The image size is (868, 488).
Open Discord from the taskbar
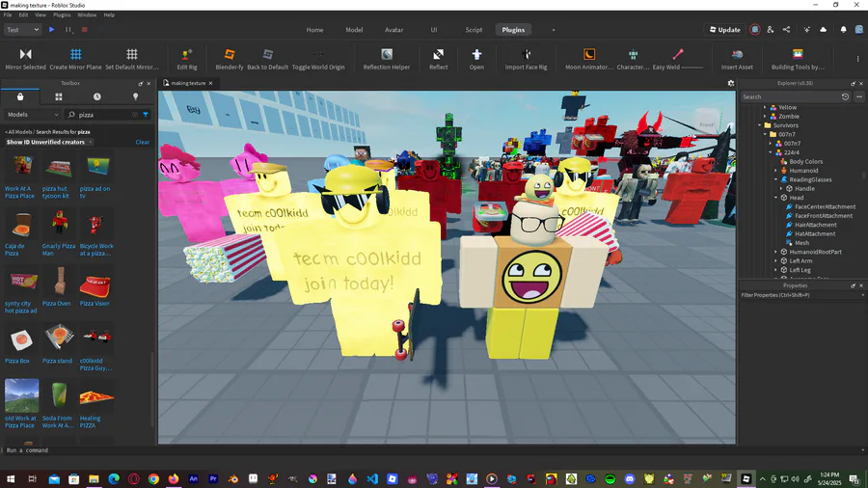(630, 478)
